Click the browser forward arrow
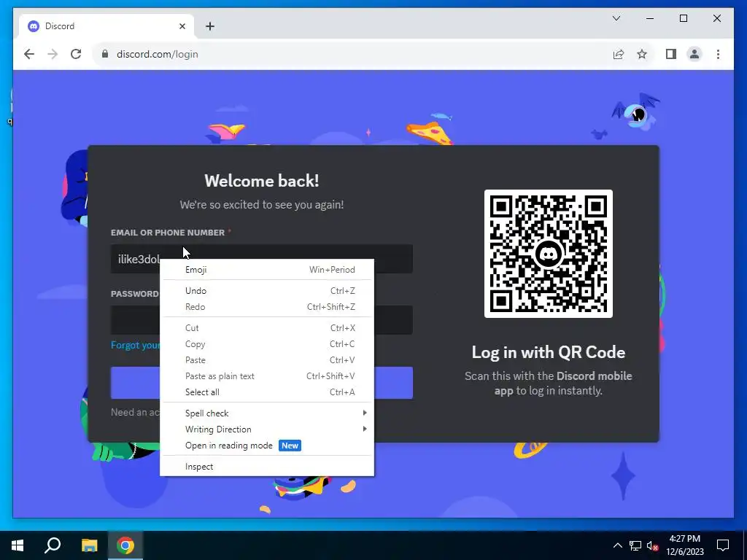This screenshot has height=560, width=747. click(53, 54)
